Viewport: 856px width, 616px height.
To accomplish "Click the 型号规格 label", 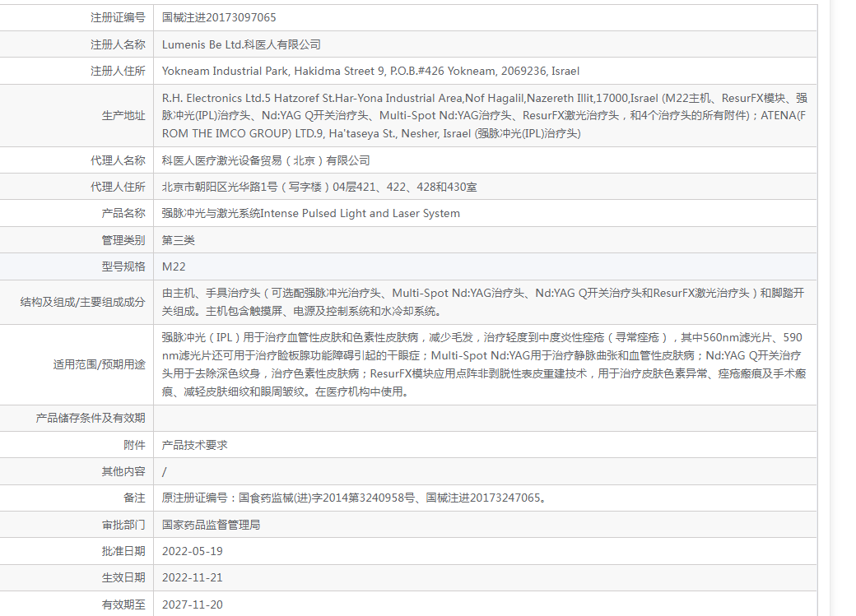I will tap(123, 266).
